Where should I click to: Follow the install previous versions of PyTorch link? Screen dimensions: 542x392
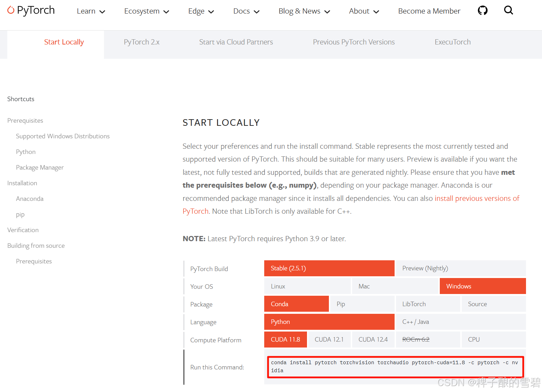[x=477, y=198]
